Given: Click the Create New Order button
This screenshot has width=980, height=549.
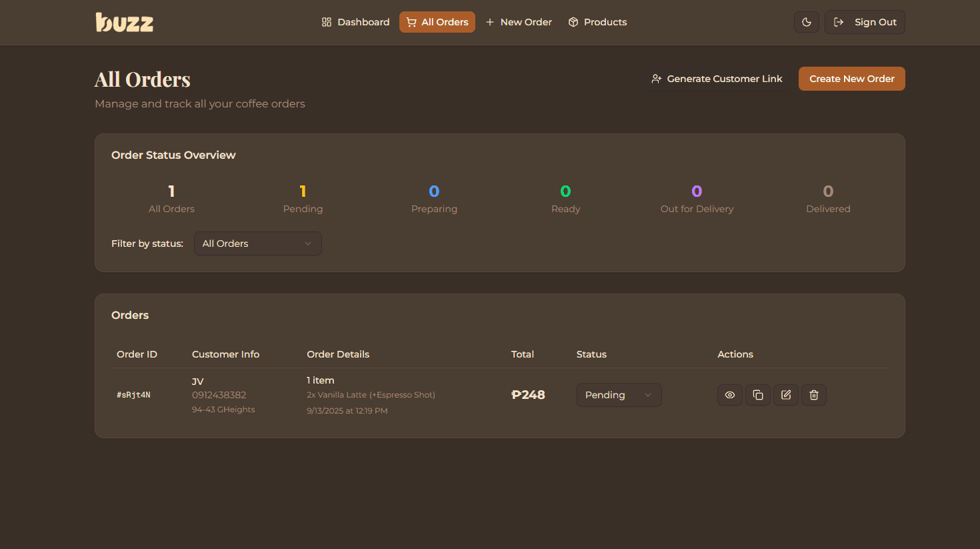Looking at the screenshot, I should click(x=851, y=78).
